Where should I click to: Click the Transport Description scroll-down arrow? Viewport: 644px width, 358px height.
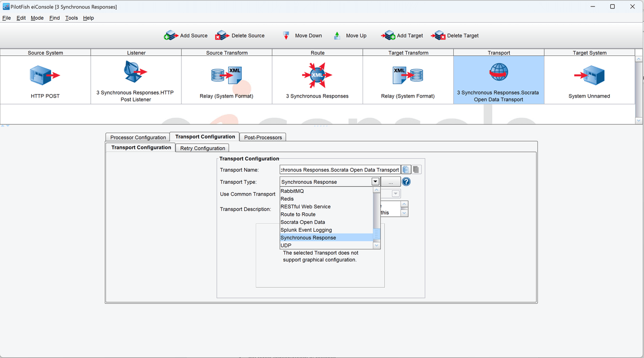(x=404, y=213)
